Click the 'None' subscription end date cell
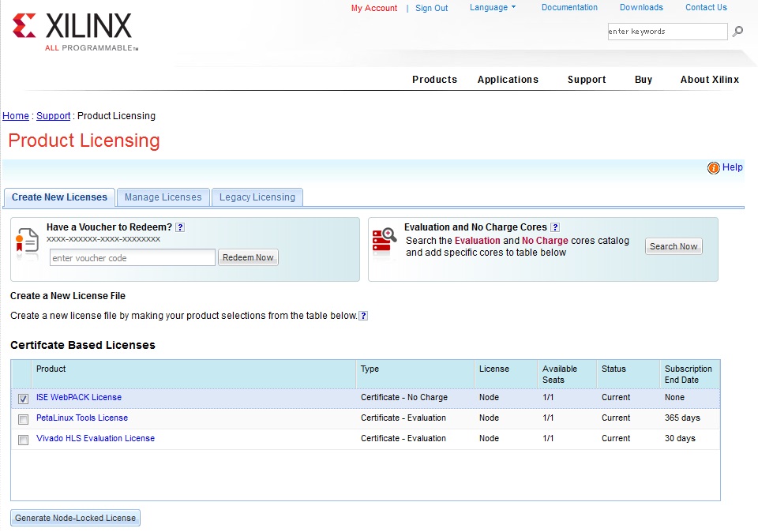Image resolution: width=758 pixels, height=532 pixels. coord(674,397)
